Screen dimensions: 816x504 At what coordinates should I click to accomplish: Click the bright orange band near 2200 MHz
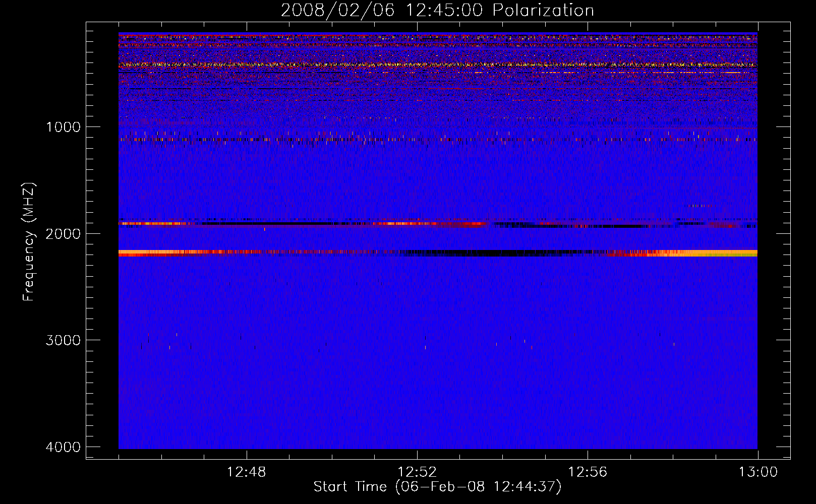tap(438, 253)
